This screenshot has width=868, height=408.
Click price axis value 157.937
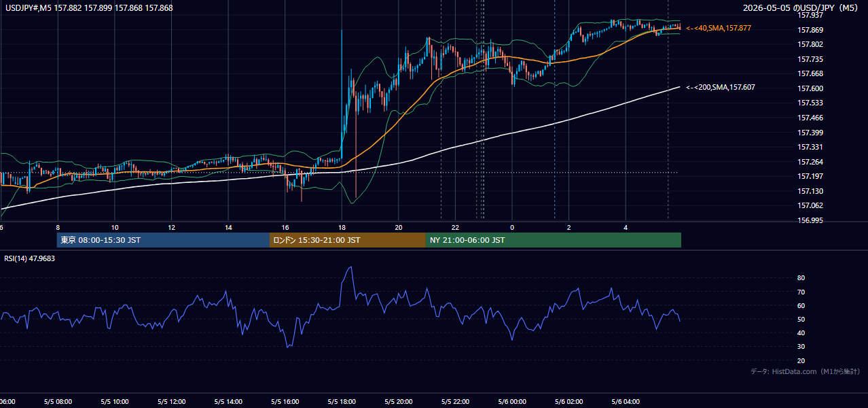point(810,14)
